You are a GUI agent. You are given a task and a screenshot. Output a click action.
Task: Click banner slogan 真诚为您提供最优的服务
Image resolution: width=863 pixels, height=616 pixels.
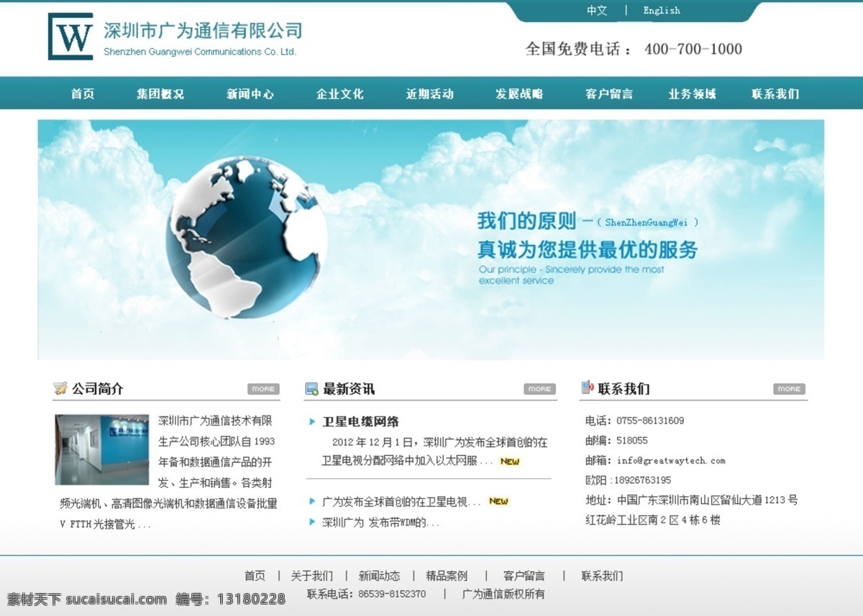[x=588, y=249]
